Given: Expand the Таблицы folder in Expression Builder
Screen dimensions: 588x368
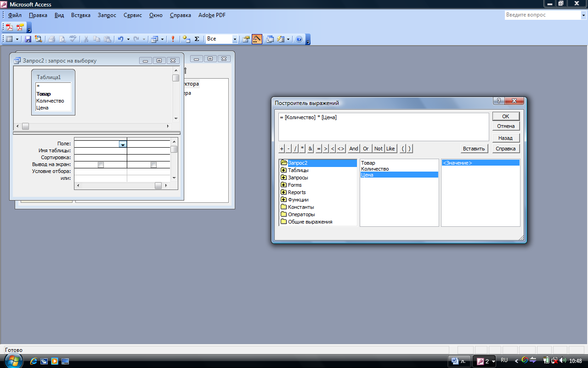Looking at the screenshot, I should 283,170.
